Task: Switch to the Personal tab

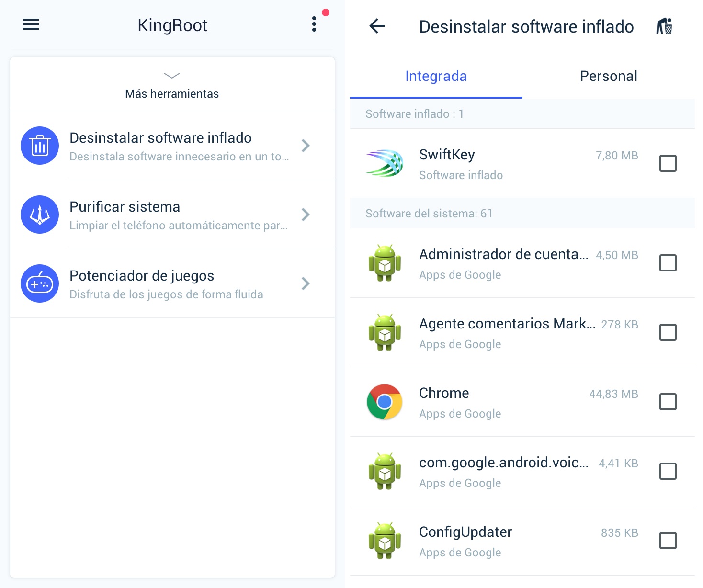Action: pyautogui.click(x=608, y=76)
